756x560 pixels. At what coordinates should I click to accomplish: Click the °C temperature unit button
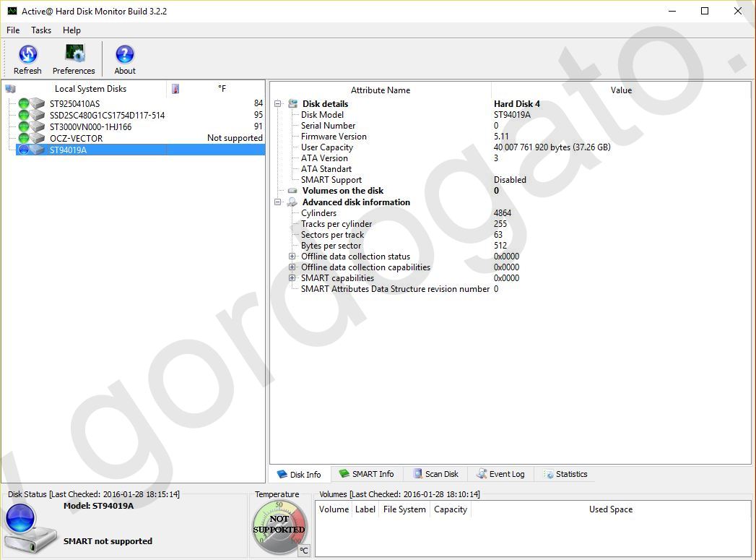(304, 551)
